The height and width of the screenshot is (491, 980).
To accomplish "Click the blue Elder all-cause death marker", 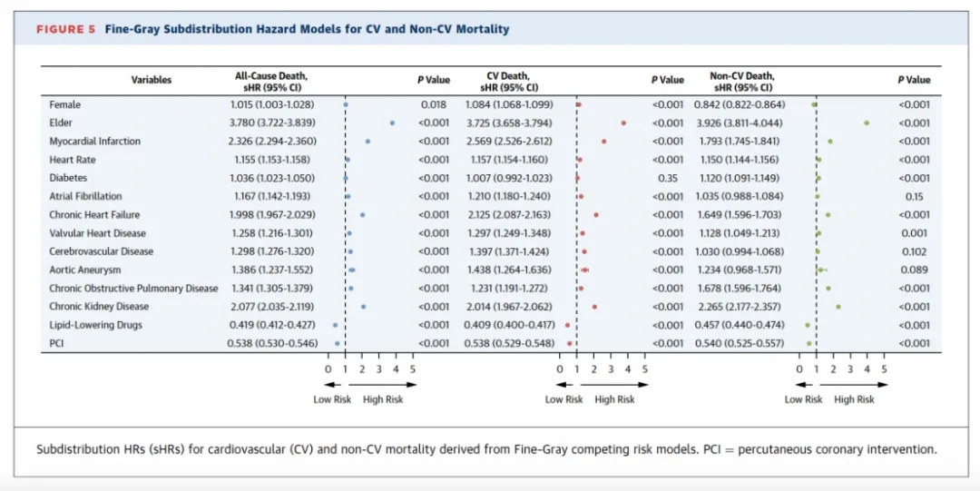I will click(392, 123).
